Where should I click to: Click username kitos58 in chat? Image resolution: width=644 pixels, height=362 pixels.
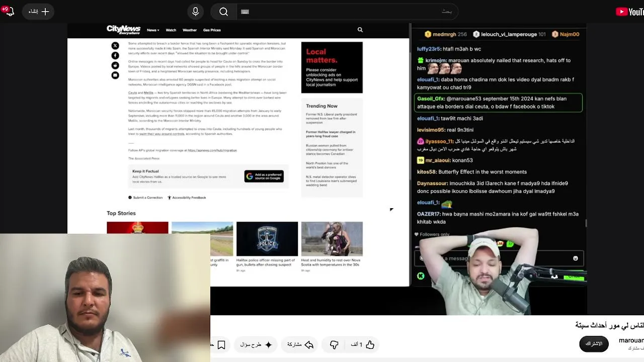427,172
